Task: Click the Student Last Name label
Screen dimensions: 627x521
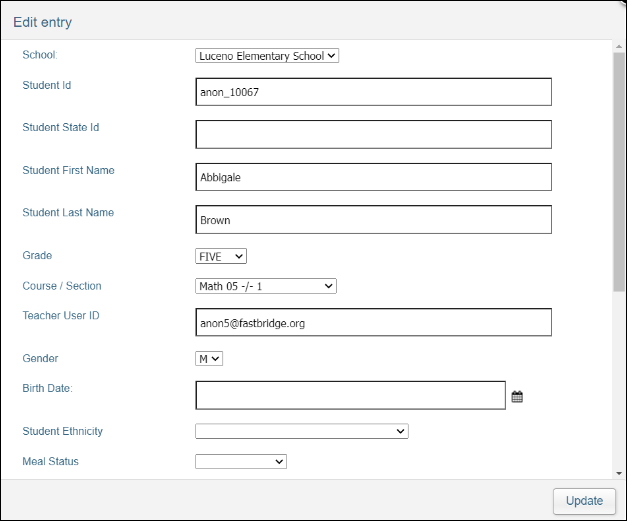Action: pos(68,212)
